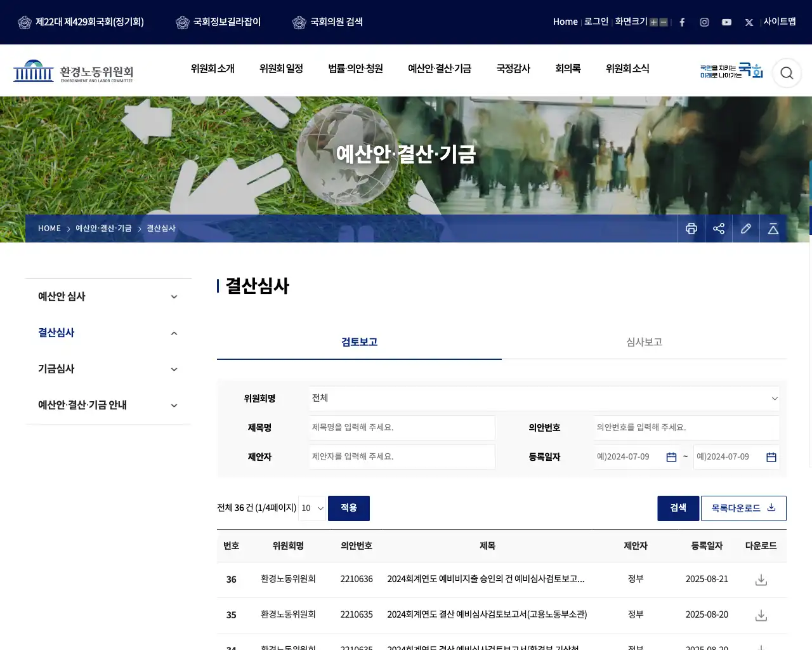Open the 국회정보길라잡이 link
Screen dimensions: 812x650
pos(218,22)
